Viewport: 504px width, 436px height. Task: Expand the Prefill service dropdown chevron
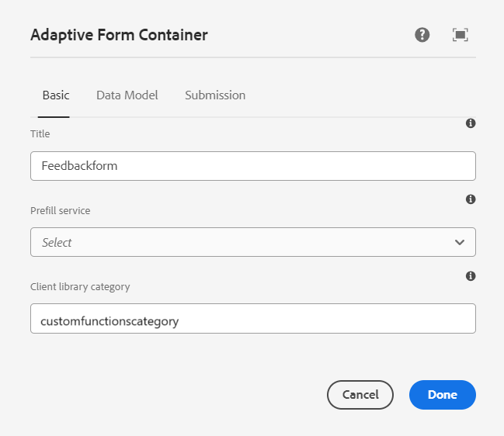459,242
